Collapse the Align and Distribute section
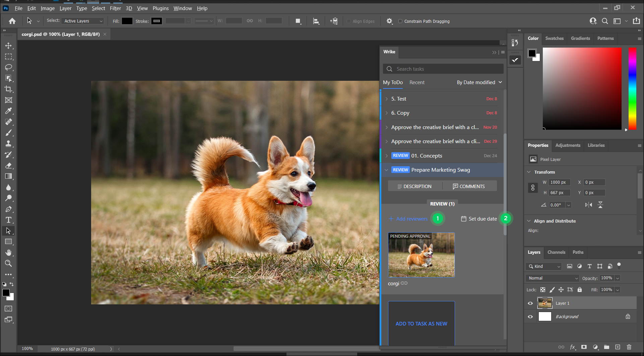The height and width of the screenshot is (356, 644). point(529,221)
